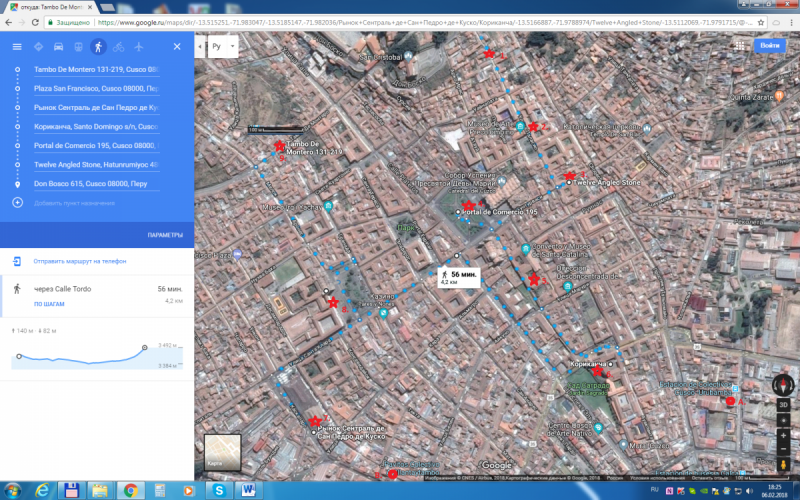800x500 pixels.
Task: Select the best travel mode icon
Action: click(x=38, y=47)
